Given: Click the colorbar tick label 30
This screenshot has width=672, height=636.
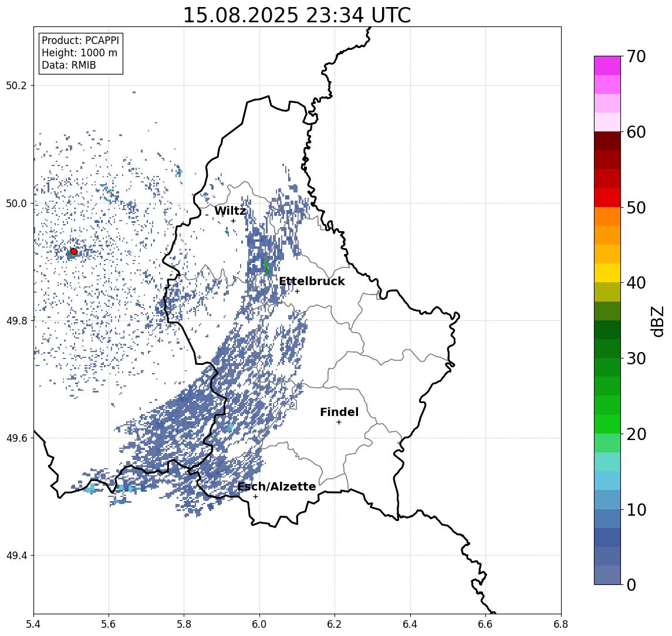Looking at the screenshot, I should click(x=636, y=358).
